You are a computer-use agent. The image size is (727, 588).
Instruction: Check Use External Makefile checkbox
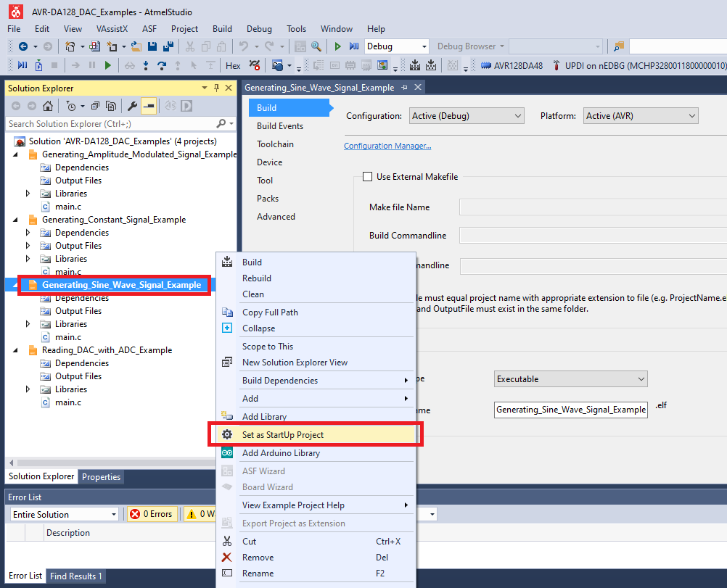click(x=367, y=176)
